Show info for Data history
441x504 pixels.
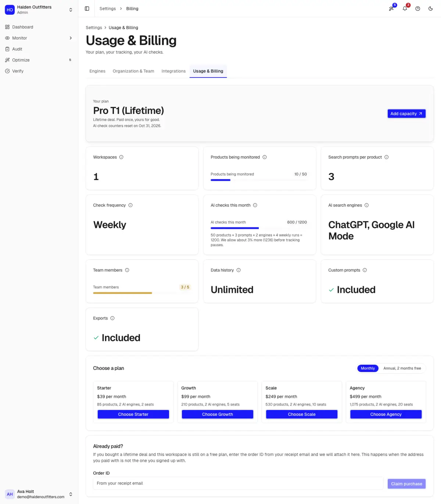[239, 270]
